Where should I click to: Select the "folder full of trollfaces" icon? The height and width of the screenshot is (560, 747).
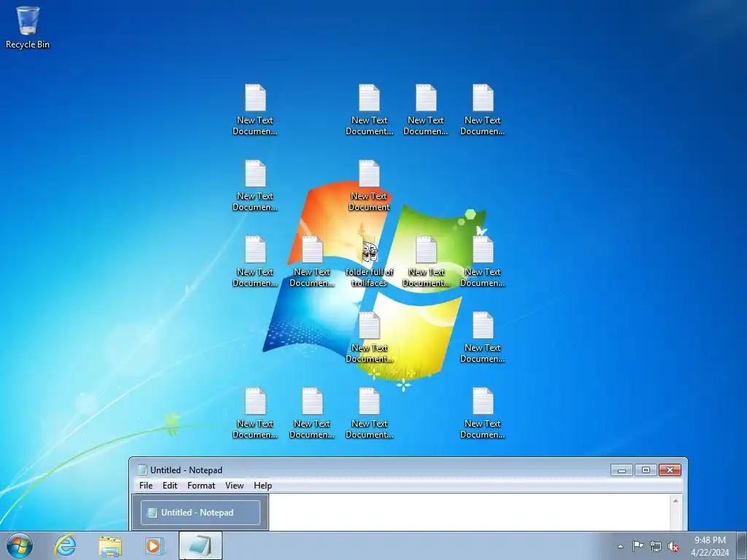click(369, 262)
